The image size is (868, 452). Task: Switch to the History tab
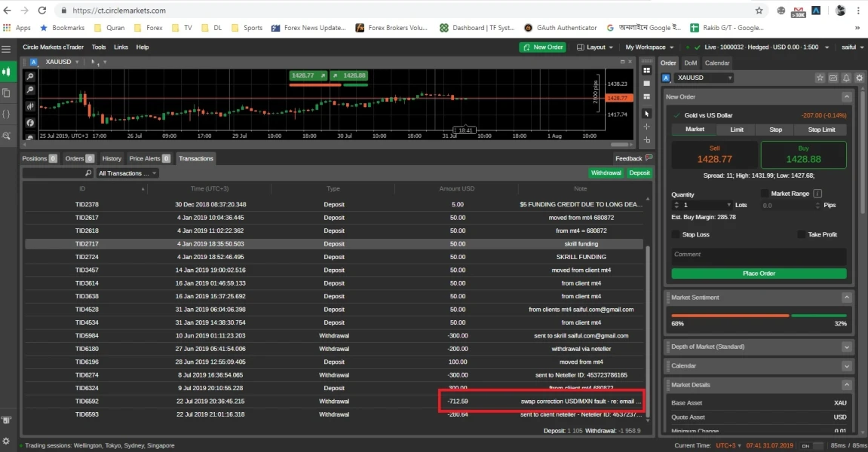pyautogui.click(x=112, y=159)
